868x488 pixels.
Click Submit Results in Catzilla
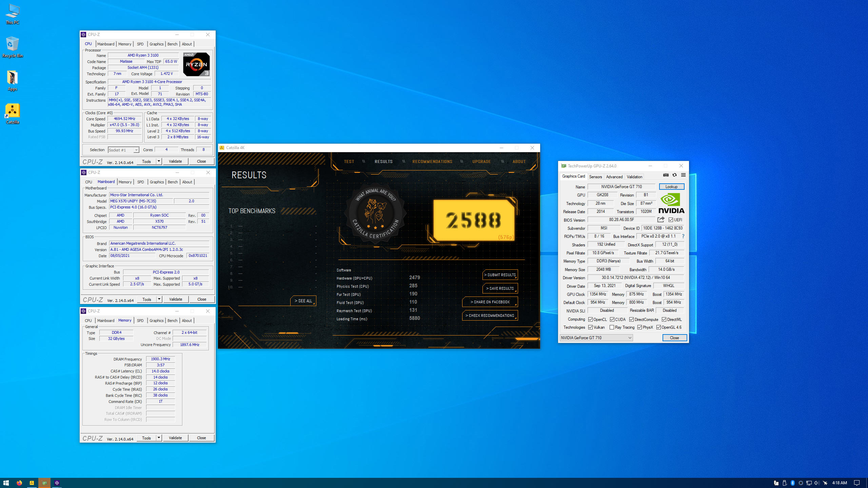(500, 275)
